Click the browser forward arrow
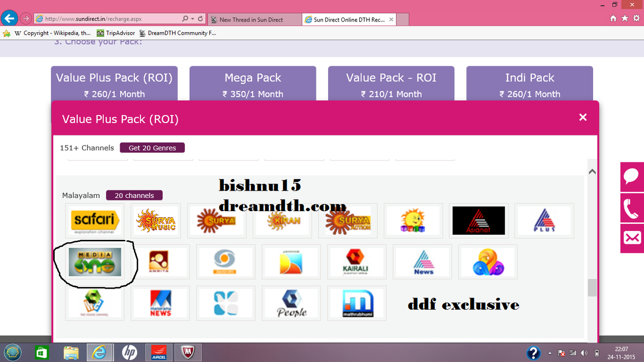This screenshot has height=362, width=644. click(26, 19)
